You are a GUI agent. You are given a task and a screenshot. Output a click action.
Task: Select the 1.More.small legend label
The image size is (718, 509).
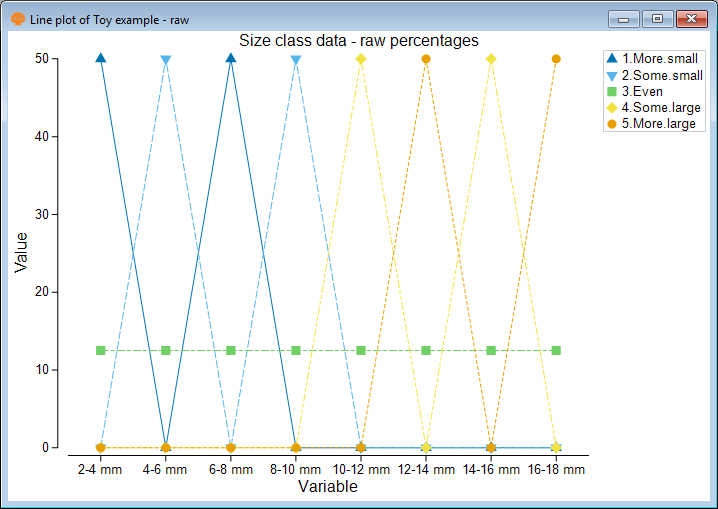(660, 59)
